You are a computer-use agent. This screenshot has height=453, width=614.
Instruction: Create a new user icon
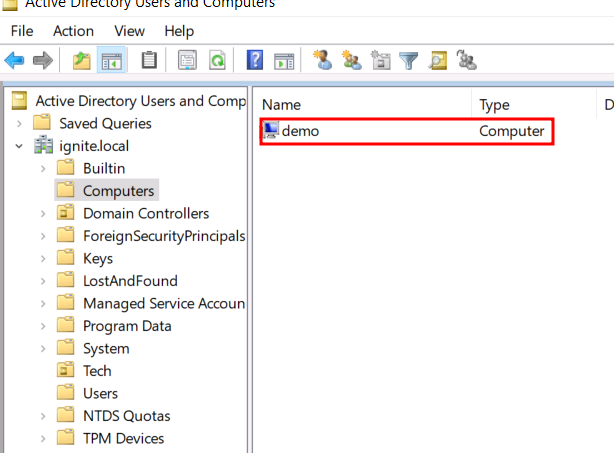click(x=322, y=60)
